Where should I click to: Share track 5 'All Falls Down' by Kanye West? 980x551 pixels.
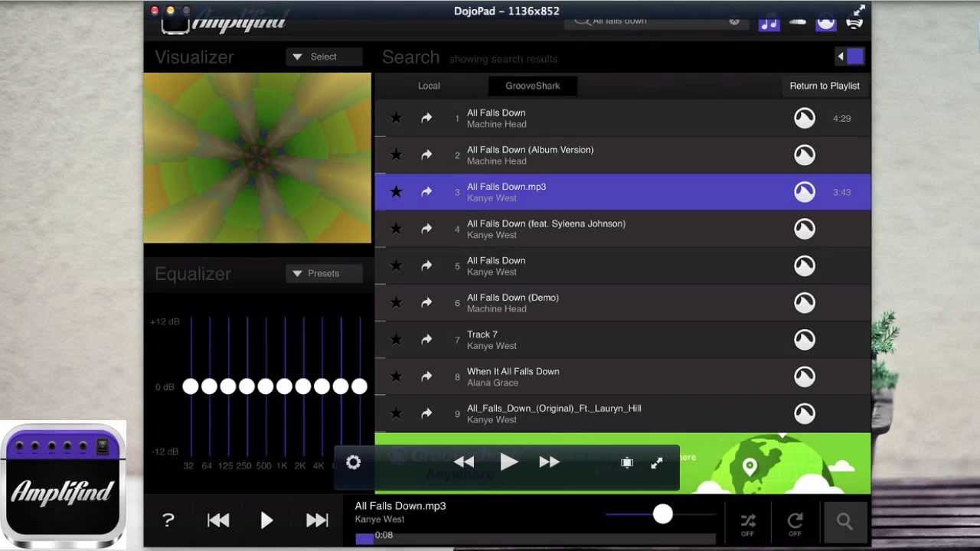click(426, 266)
